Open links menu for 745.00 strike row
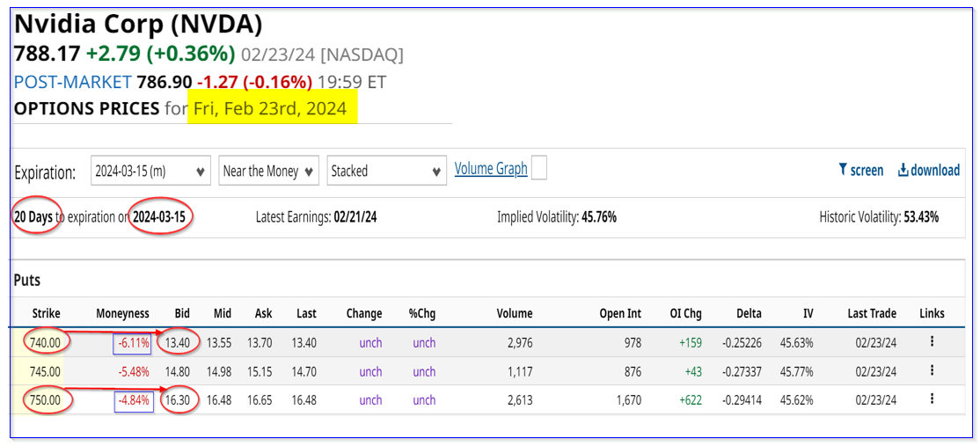This screenshot has height=446, width=980. pos(932,371)
